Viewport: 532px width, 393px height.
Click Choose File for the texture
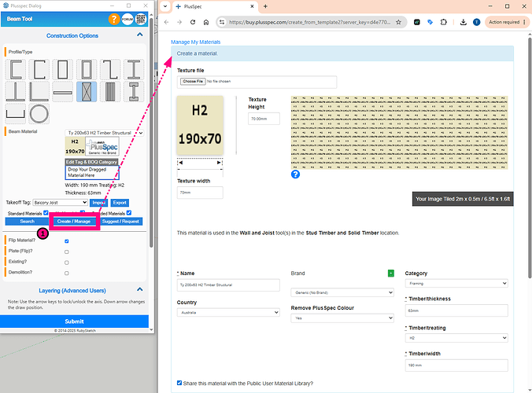tap(193, 81)
